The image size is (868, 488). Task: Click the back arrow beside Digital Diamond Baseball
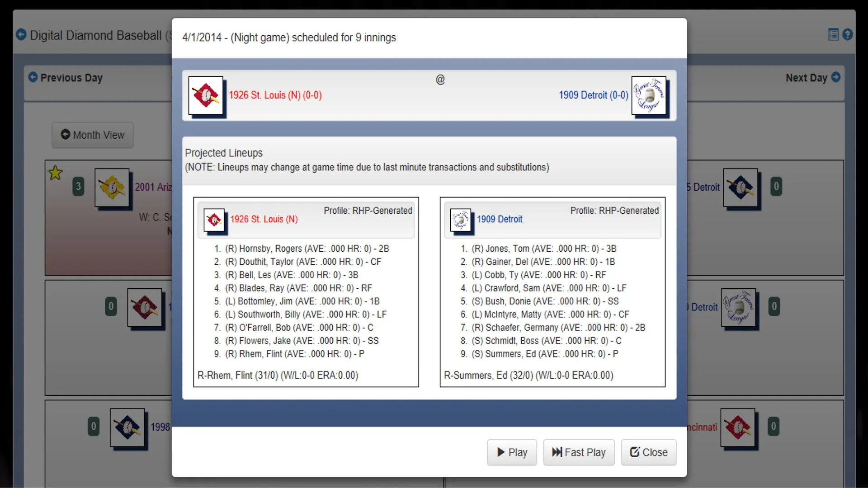click(x=21, y=35)
